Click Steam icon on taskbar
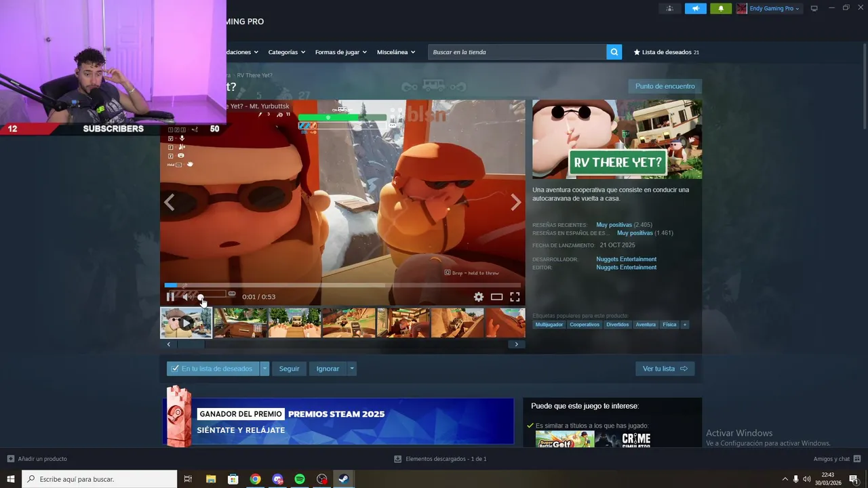This screenshot has width=868, height=488. click(344, 479)
